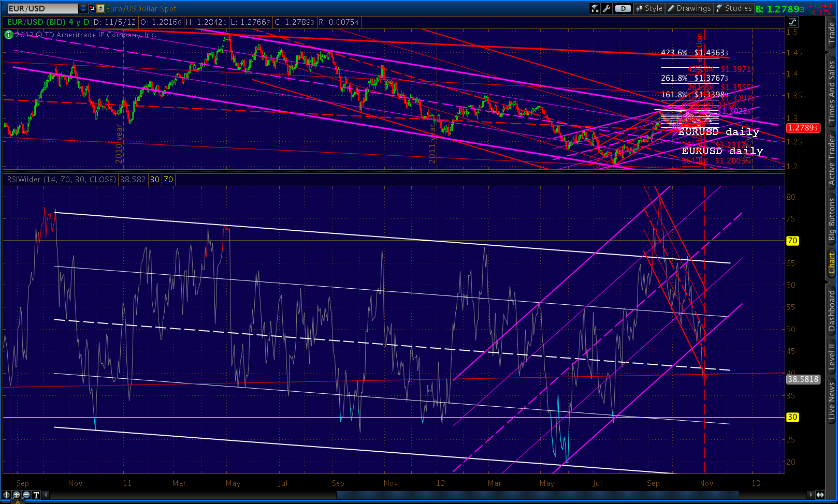This screenshot has height=504, width=838.
Task: Click the symbol link color squares icon
Action: point(92,8)
